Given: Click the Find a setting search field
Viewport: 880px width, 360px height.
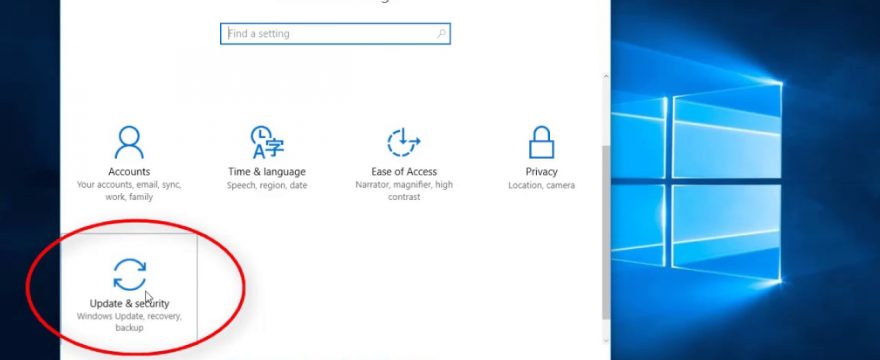Looking at the screenshot, I should point(335,34).
